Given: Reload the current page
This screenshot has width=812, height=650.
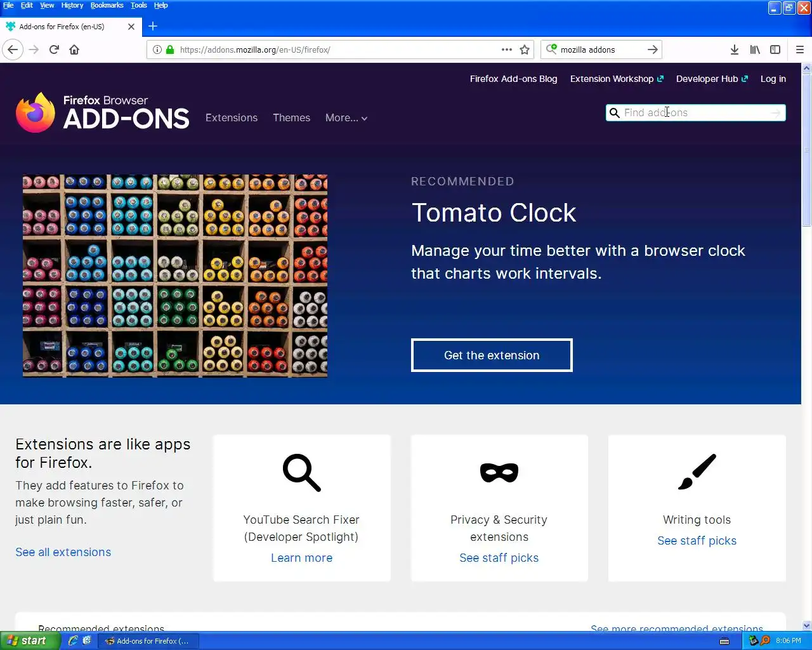Looking at the screenshot, I should click(55, 50).
